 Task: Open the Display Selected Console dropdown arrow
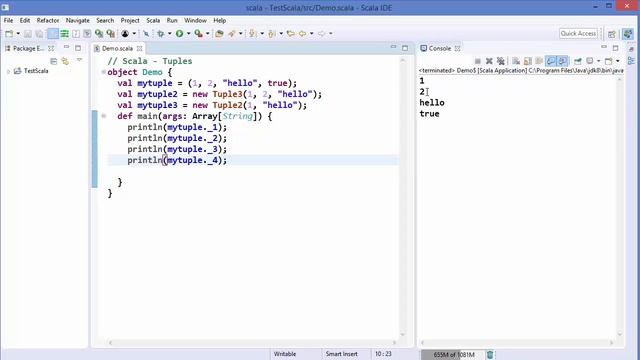point(598,61)
